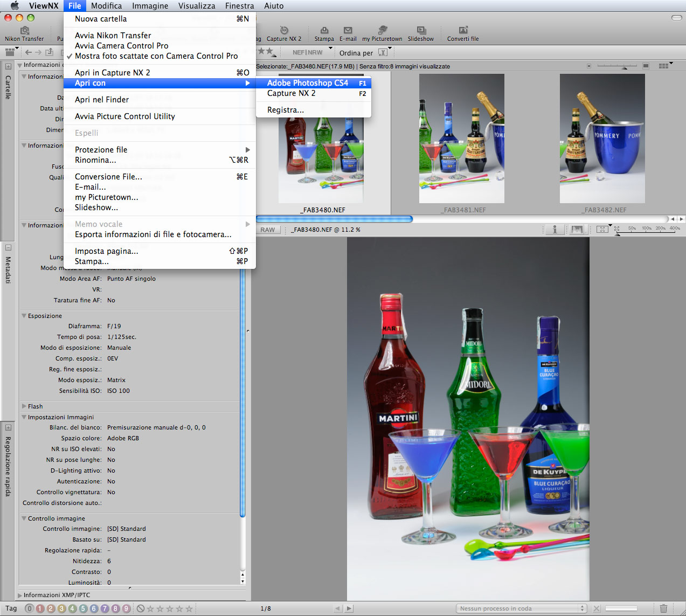Open the Finestra menu
Viewport: 686px width, 616px height.
coord(239,6)
